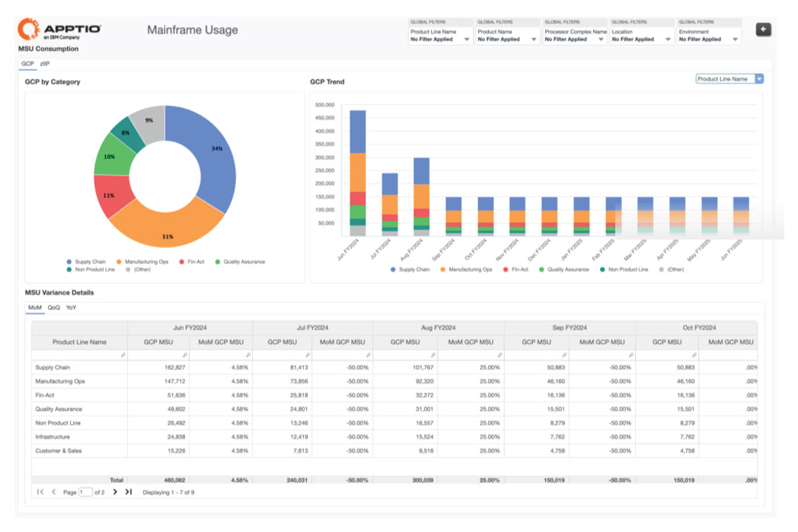This screenshot has height=532, width=798.
Task: Open the GCP Trend Product Line Name dropdown
Action: (729, 79)
